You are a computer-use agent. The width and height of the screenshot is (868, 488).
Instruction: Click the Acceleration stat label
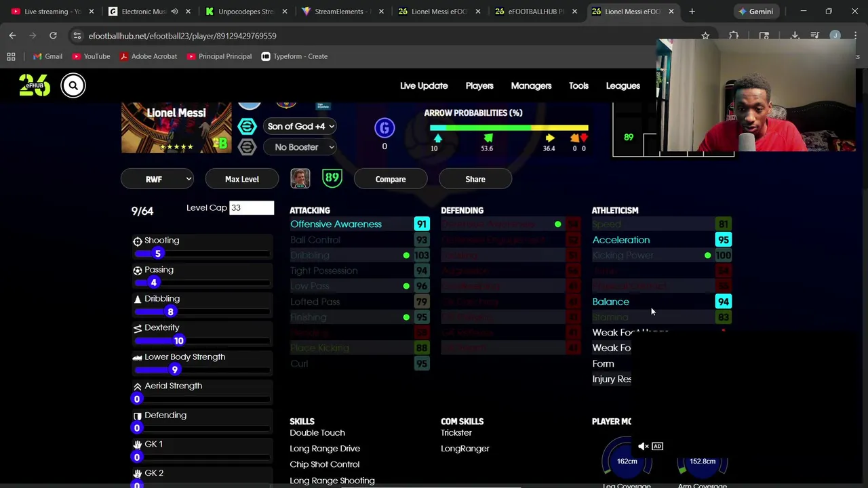[x=620, y=240]
